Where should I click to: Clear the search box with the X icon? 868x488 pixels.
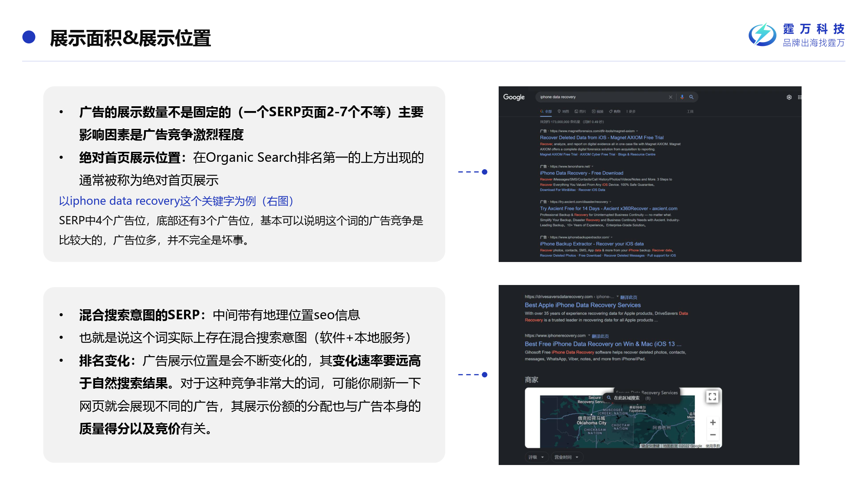pyautogui.click(x=671, y=97)
